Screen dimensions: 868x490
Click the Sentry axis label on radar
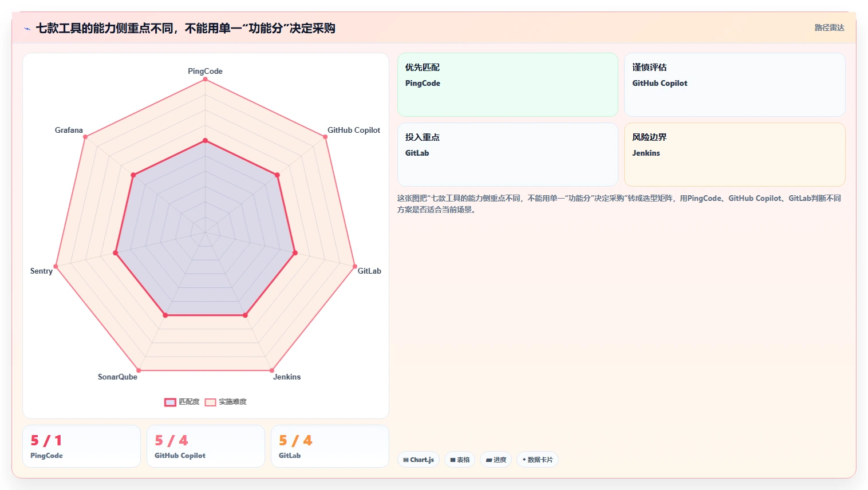(41, 271)
